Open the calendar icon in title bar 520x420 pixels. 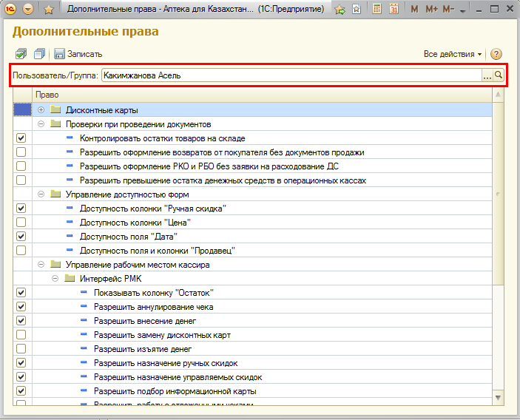coord(394,10)
